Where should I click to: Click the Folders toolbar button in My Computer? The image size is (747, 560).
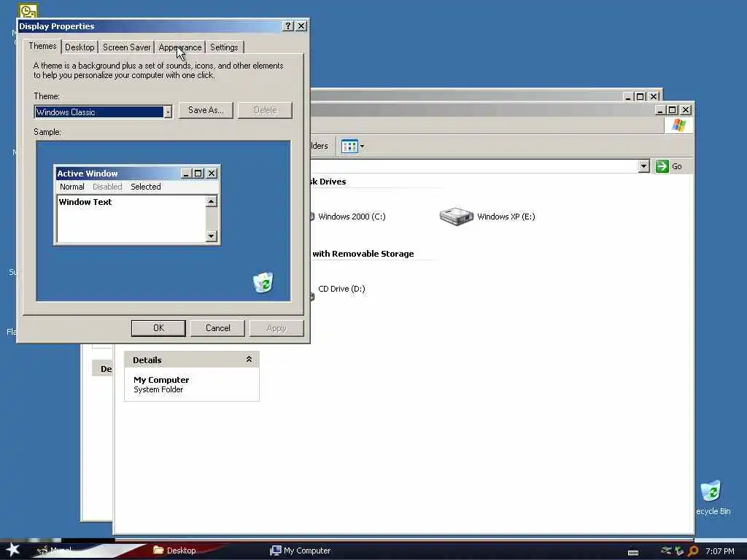[x=320, y=146]
